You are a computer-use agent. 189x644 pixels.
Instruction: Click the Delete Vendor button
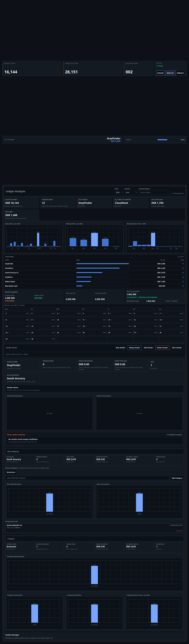click(x=162, y=348)
